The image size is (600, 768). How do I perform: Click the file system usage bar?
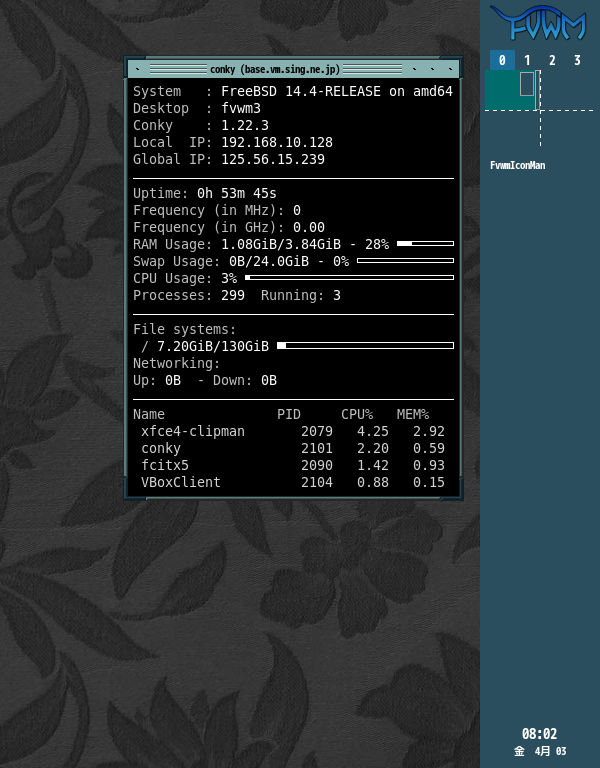pyautogui.click(x=365, y=345)
